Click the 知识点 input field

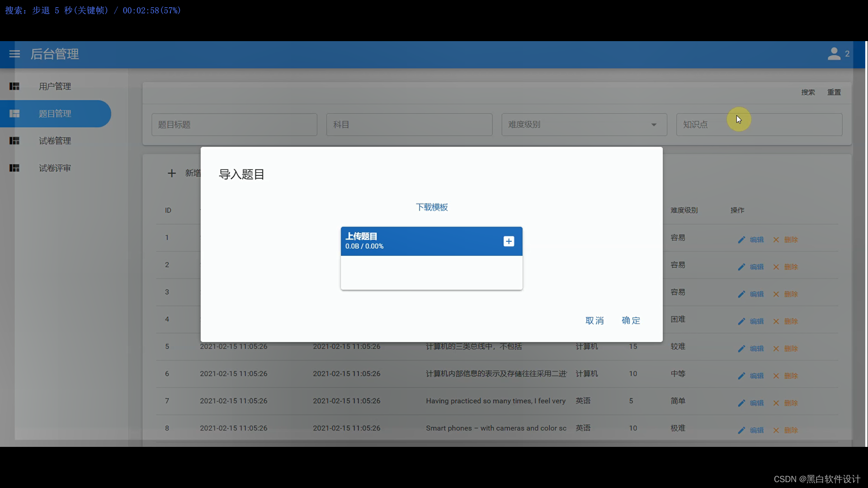click(759, 125)
